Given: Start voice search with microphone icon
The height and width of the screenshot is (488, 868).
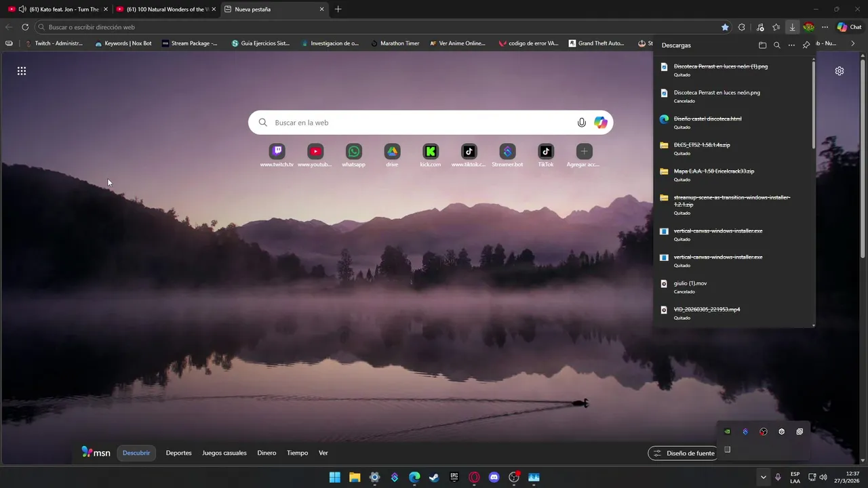Looking at the screenshot, I should pos(581,123).
